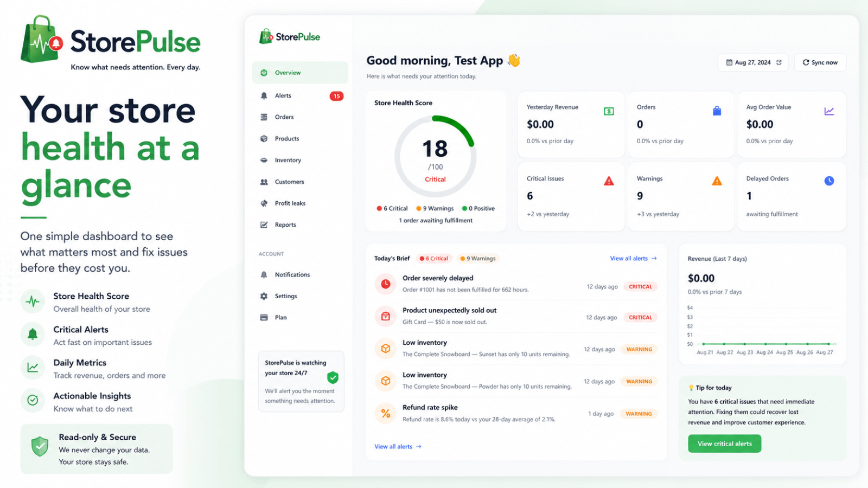Image resolution: width=868 pixels, height=488 pixels.
Task: Click the Aug 27 point on revenue chart
Action: (x=828, y=344)
